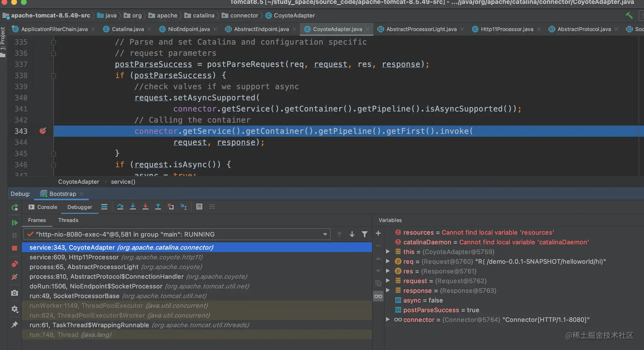Pin the debug tab
644x350 pixels.
14,325
